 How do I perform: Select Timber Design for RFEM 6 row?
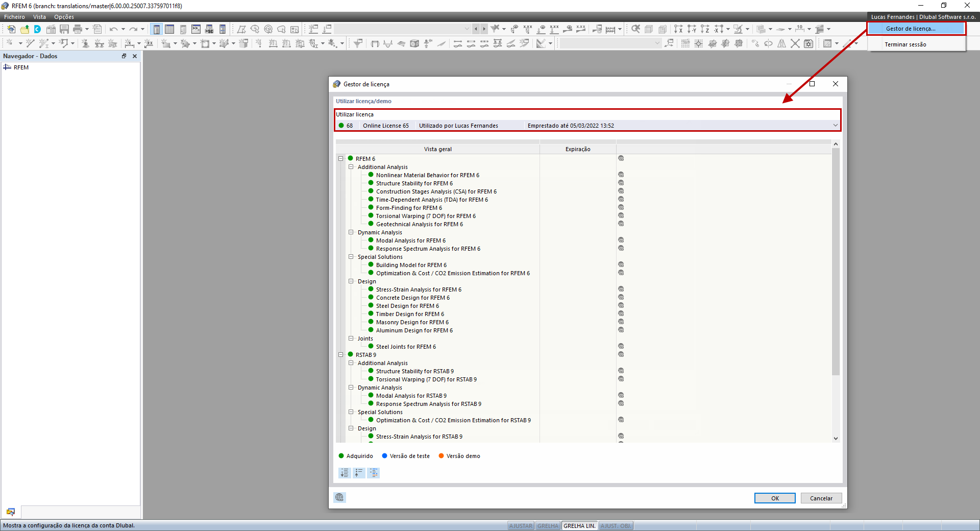click(x=410, y=314)
